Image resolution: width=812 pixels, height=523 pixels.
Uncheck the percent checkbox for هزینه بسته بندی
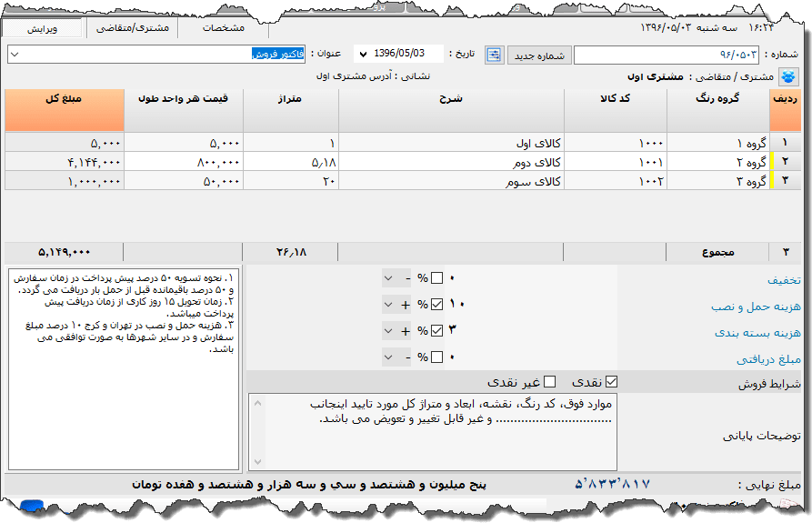click(437, 330)
